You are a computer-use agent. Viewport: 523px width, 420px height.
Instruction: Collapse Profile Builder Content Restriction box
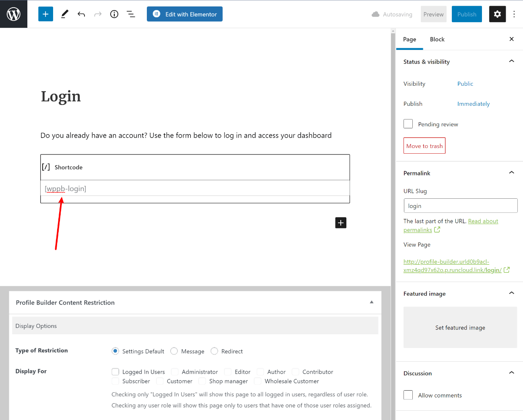click(x=371, y=302)
